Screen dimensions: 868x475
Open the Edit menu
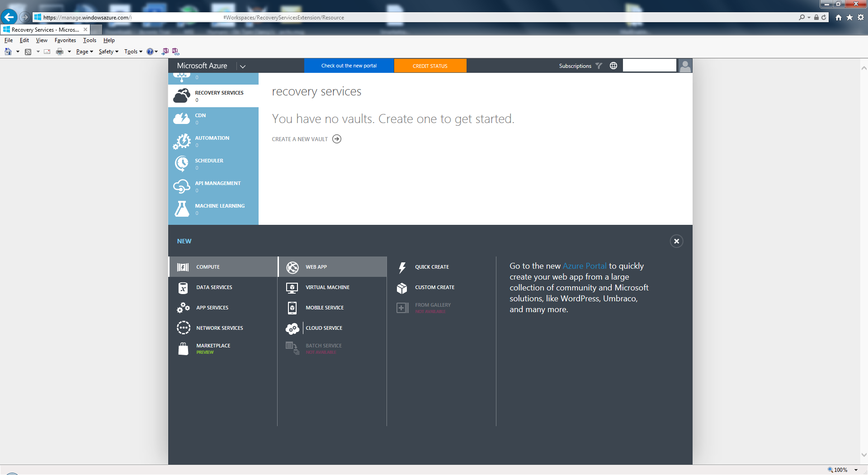pyautogui.click(x=24, y=40)
